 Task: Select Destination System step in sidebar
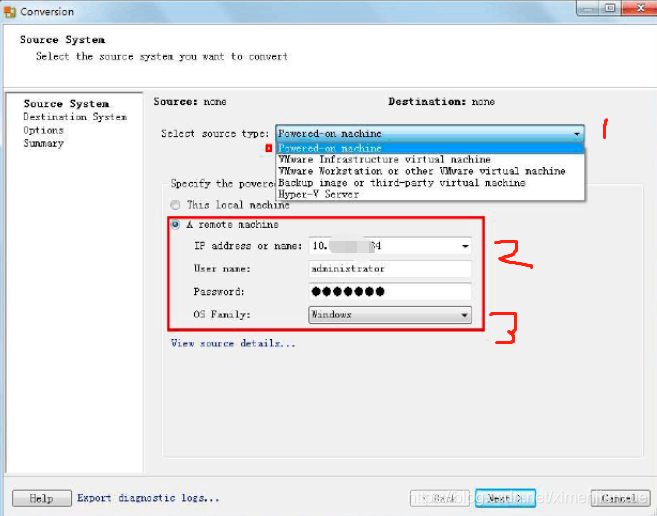coord(75,117)
